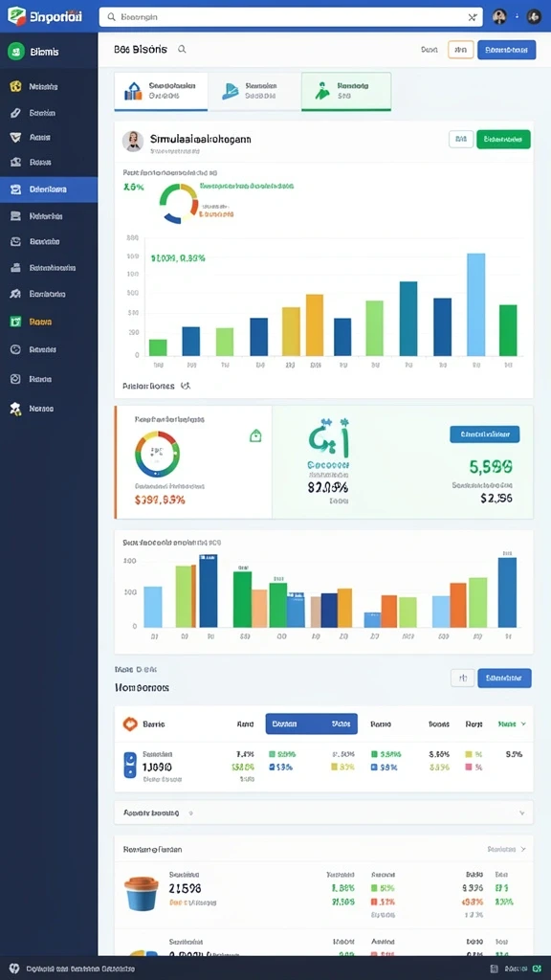This screenshot has width=551, height=980.
Task: Click the blue device icon in table row
Action: point(130,765)
